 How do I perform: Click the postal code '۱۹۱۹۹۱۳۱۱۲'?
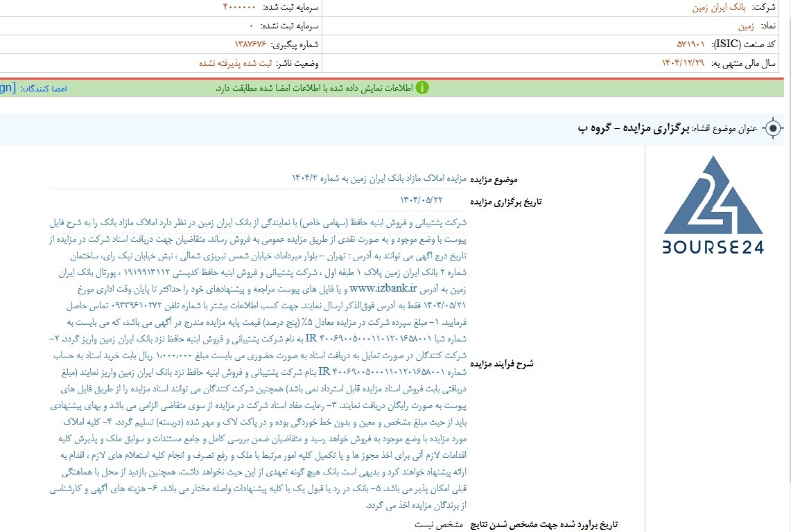coord(146,273)
